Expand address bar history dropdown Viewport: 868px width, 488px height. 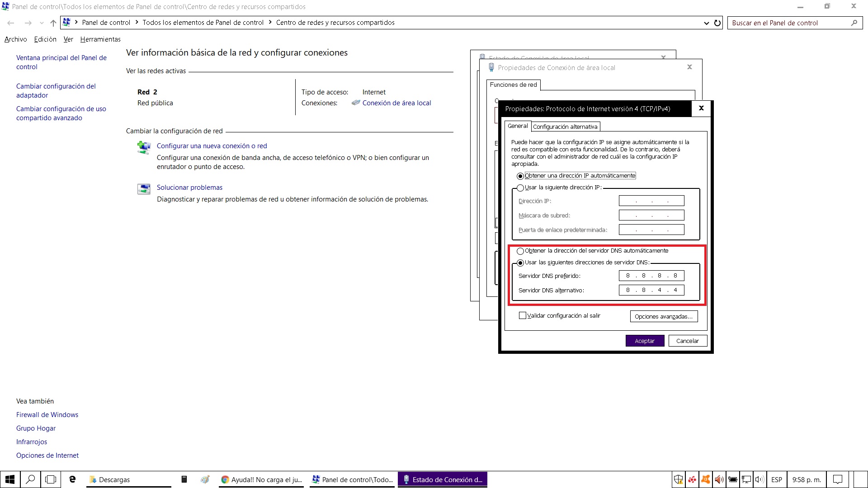(706, 23)
